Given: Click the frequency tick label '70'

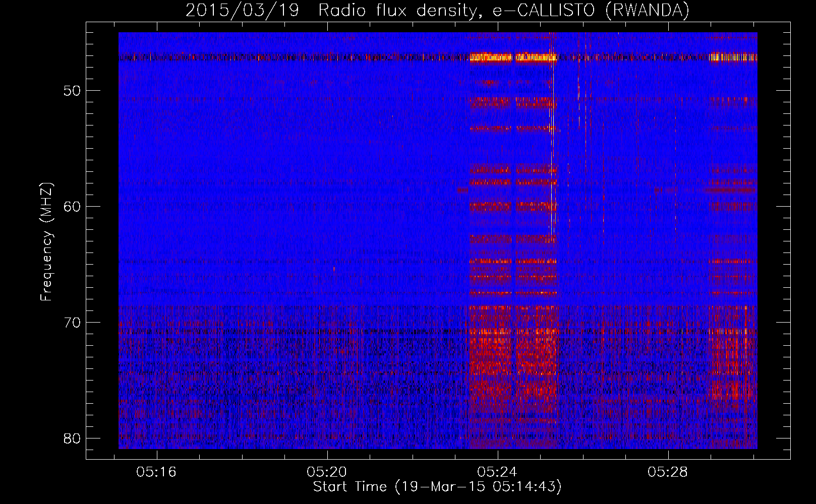Looking at the screenshot, I should pyautogui.click(x=73, y=322).
